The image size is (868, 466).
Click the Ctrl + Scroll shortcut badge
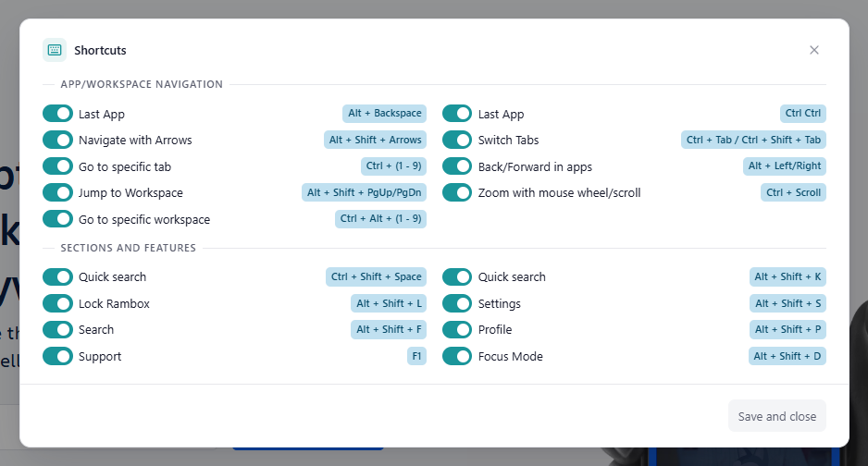[793, 192]
